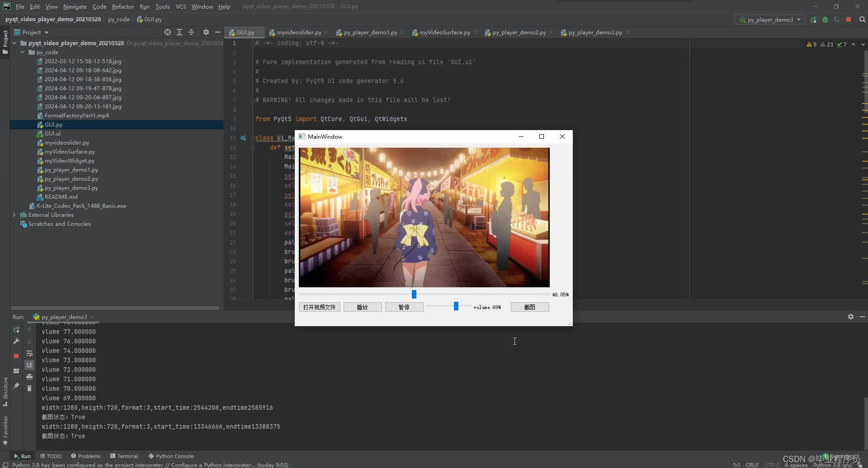Select GUI.ui file in project tree
The width and height of the screenshot is (868, 468).
click(x=52, y=134)
